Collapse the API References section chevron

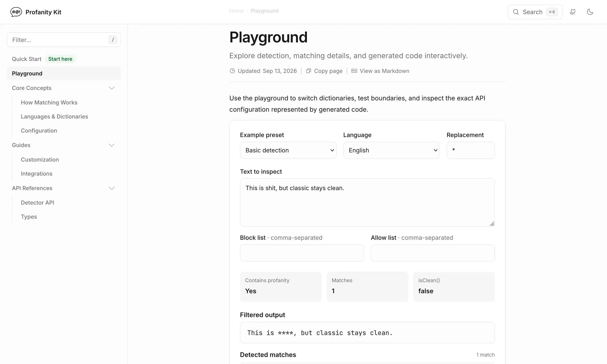point(112,188)
